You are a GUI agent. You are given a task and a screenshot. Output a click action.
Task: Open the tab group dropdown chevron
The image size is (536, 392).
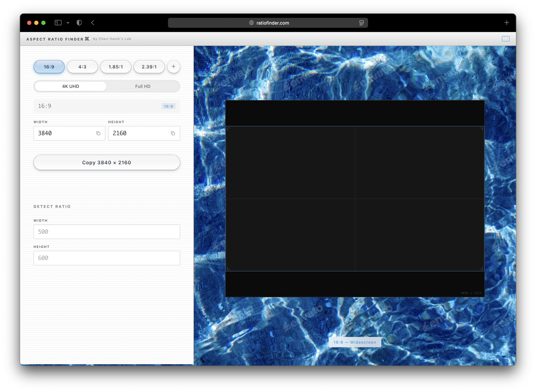[x=68, y=23]
